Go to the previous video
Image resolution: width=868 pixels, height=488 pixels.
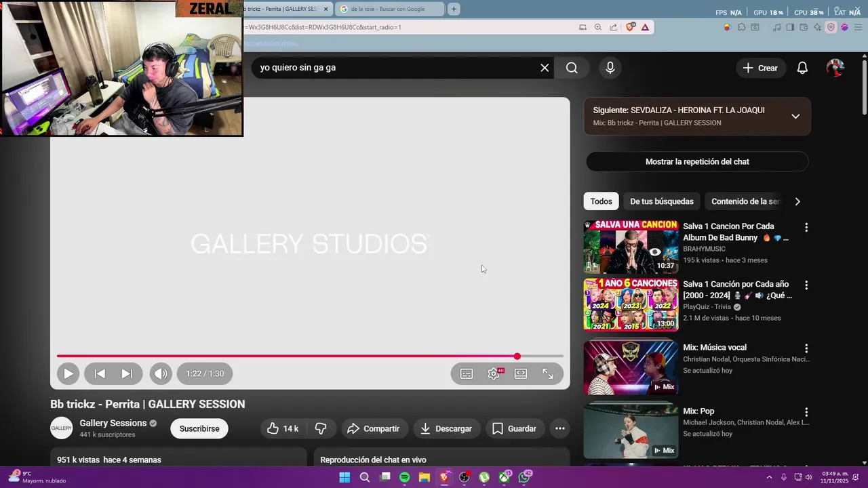pyautogui.click(x=100, y=373)
